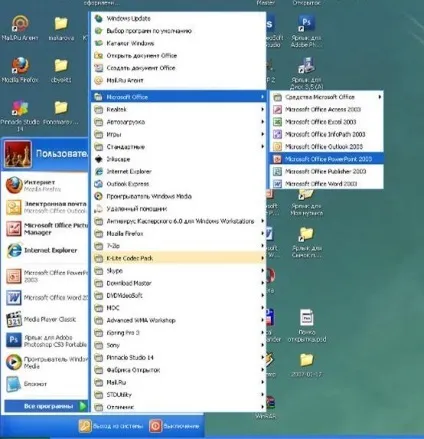This screenshot has height=439, width=424.
Task: Open the Mozilla Firefox programs folder
Action: coord(179,233)
